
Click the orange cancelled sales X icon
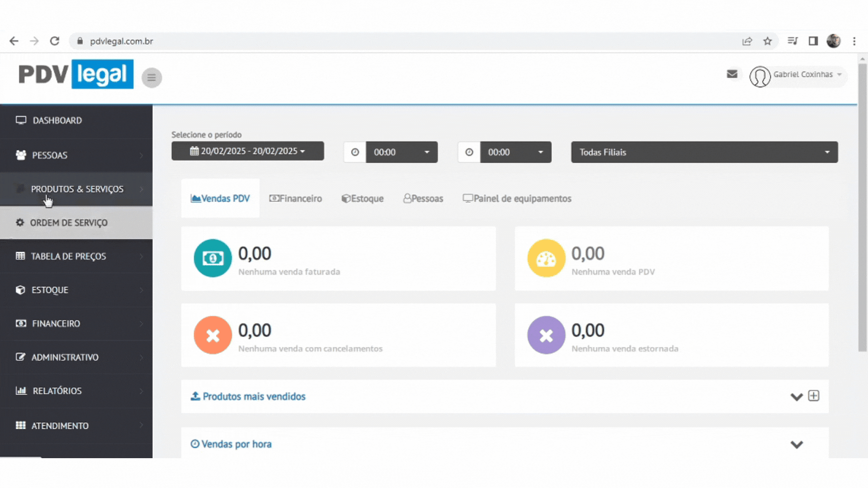[x=212, y=335]
